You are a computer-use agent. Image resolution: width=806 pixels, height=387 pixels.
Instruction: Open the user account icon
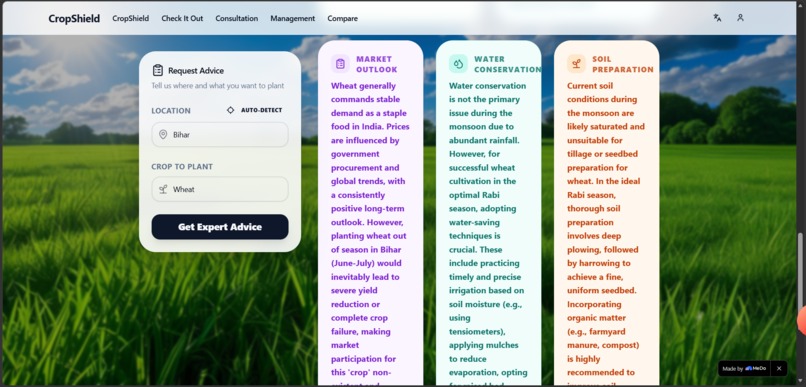coord(740,17)
